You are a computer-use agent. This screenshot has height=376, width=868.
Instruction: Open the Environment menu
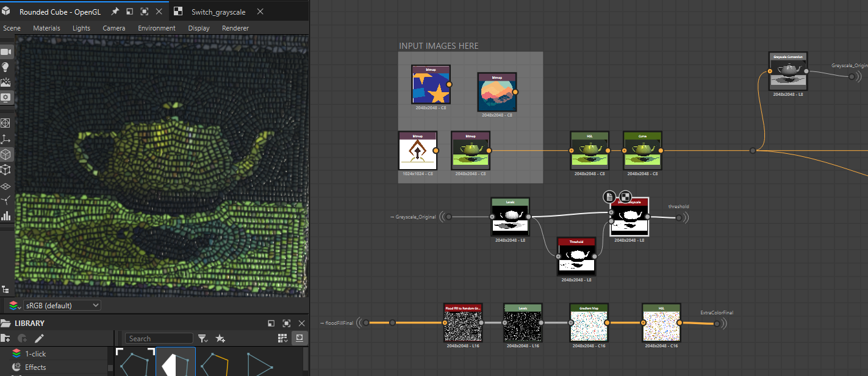(x=157, y=28)
